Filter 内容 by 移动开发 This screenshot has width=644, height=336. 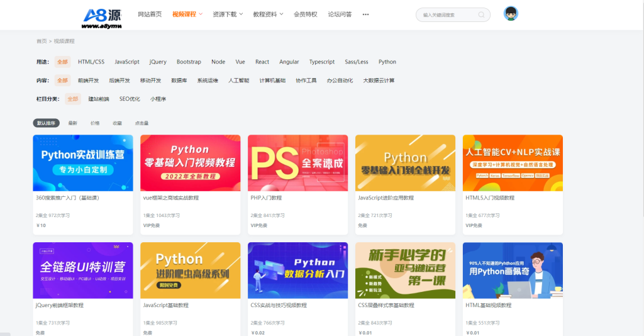click(150, 81)
